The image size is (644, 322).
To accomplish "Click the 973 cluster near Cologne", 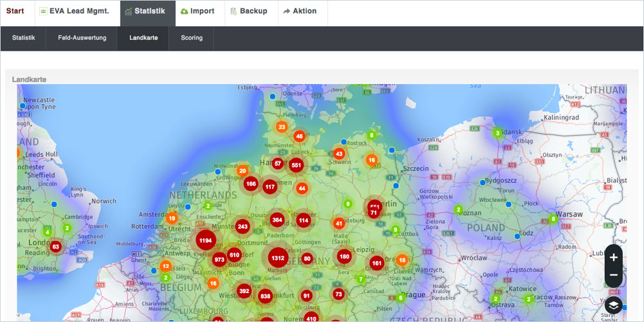I will tap(219, 260).
